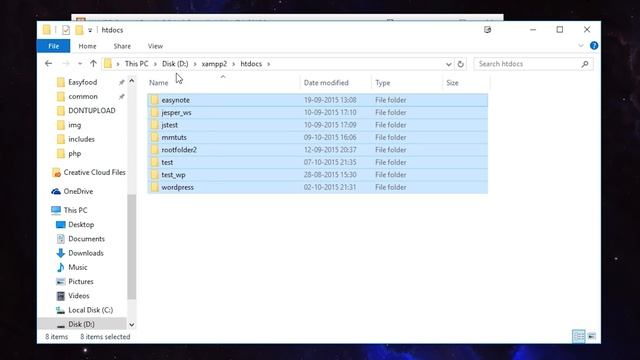Select the test folder icon
Screen dimensions: 640x360
pos(154,162)
